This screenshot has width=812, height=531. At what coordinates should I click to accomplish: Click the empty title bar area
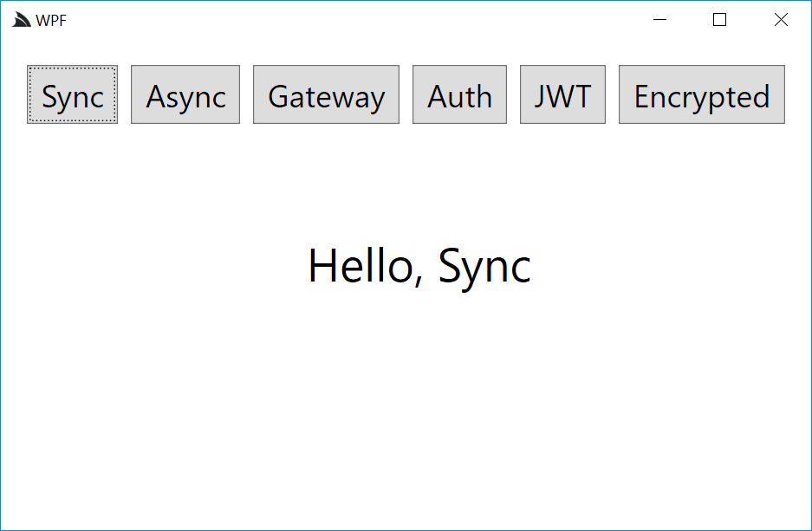pyautogui.click(x=347, y=20)
